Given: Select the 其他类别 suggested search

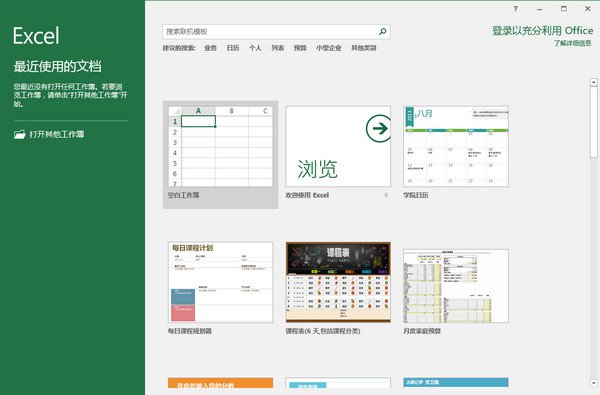Looking at the screenshot, I should pyautogui.click(x=364, y=48).
